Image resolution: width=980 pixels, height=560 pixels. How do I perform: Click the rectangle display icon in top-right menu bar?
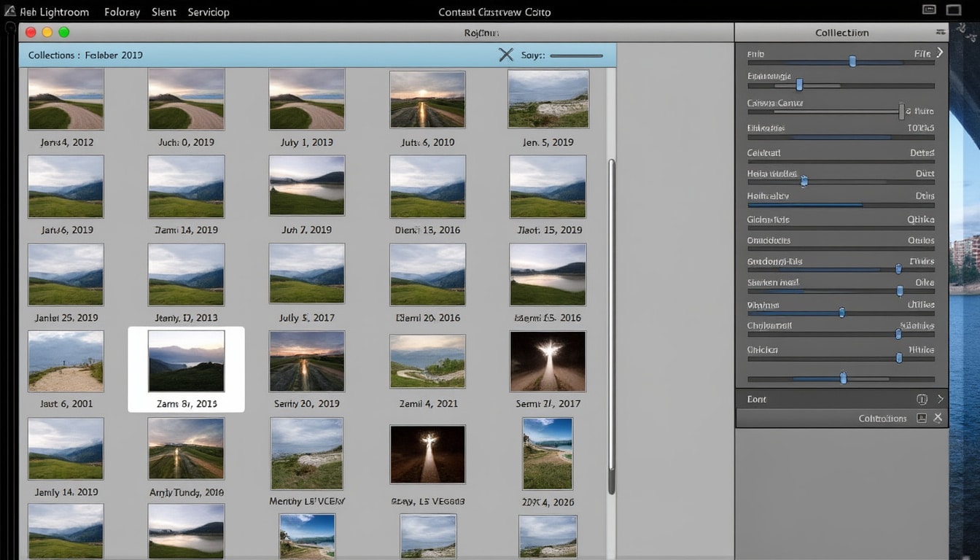click(x=954, y=10)
